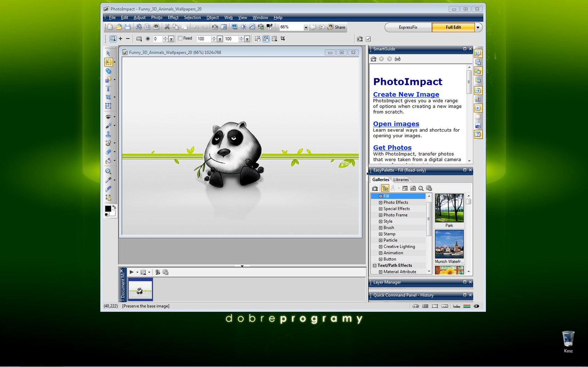Select the Transform tool
588x367 pixels.
click(x=108, y=106)
